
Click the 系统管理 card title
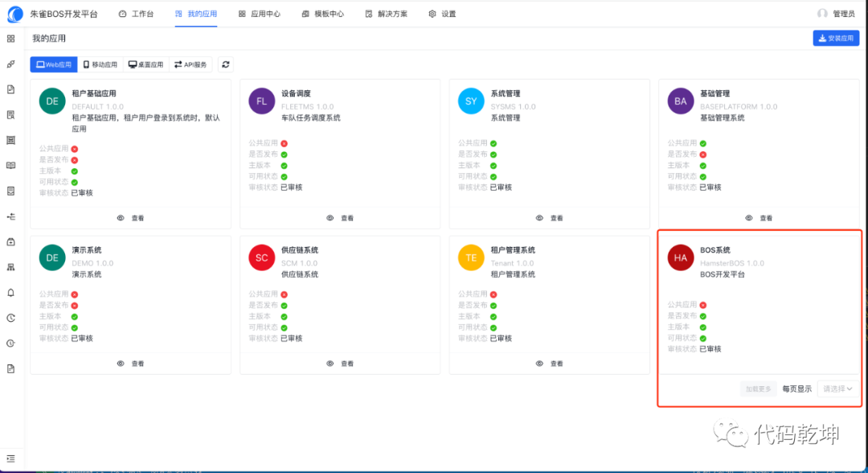pyautogui.click(x=506, y=93)
